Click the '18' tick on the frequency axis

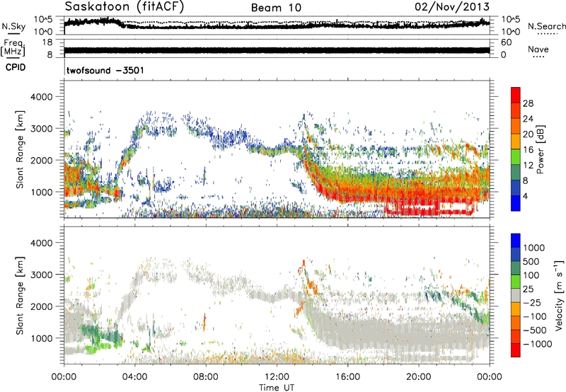click(x=47, y=42)
